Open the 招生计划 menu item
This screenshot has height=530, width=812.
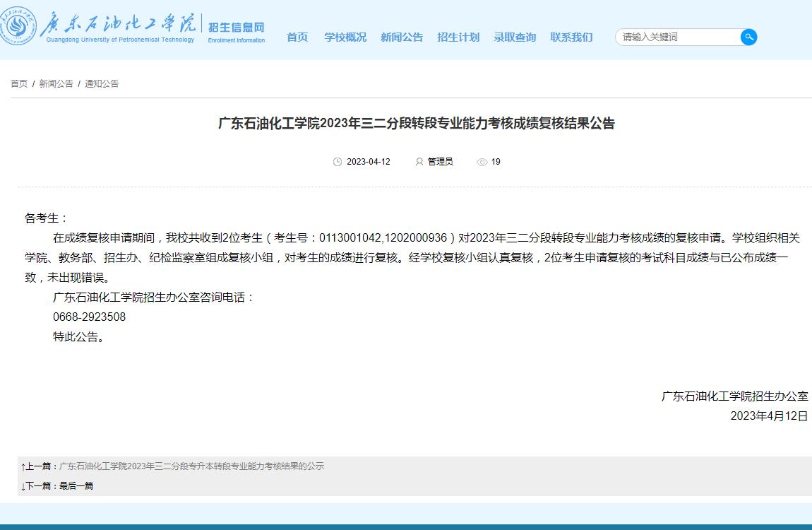(x=458, y=37)
